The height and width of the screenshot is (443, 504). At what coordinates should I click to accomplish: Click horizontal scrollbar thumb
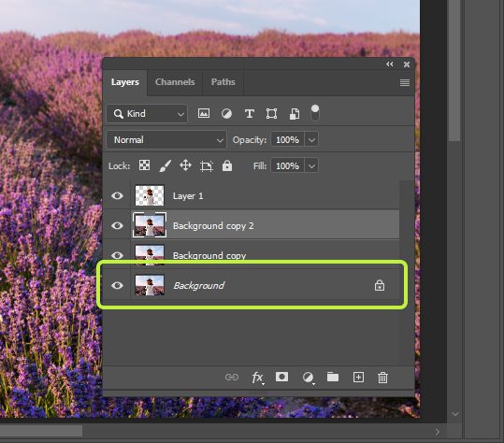pyautogui.click(x=41, y=431)
